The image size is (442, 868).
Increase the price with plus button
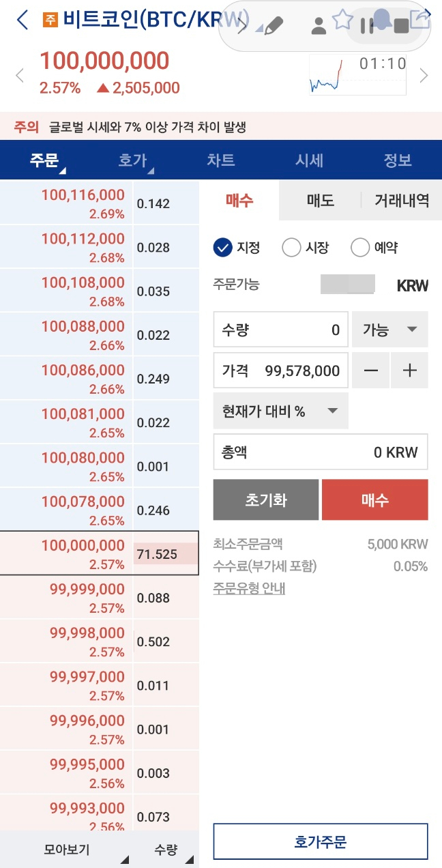409,371
